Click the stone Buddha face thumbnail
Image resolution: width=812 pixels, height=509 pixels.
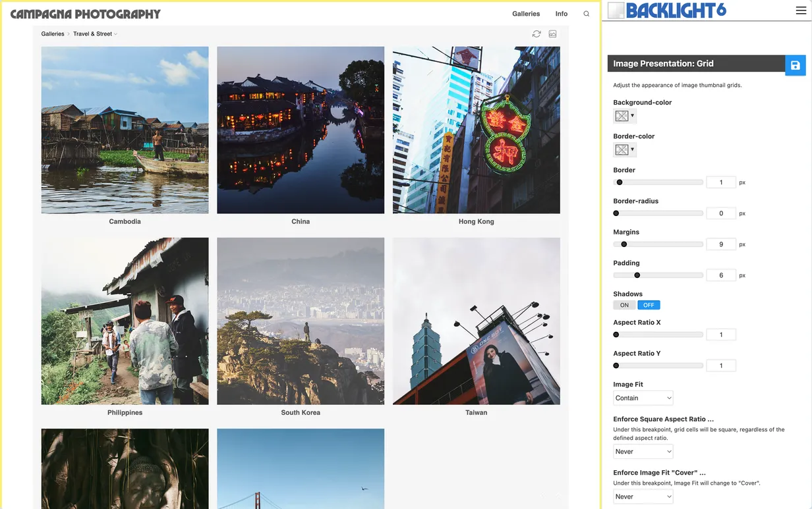coord(125,469)
